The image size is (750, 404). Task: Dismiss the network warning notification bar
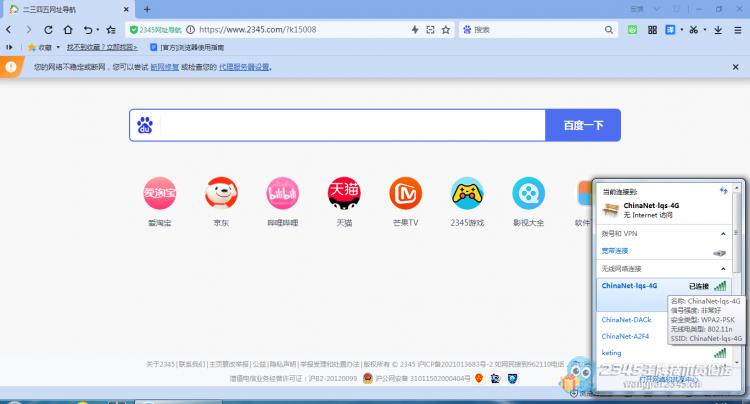[736, 67]
